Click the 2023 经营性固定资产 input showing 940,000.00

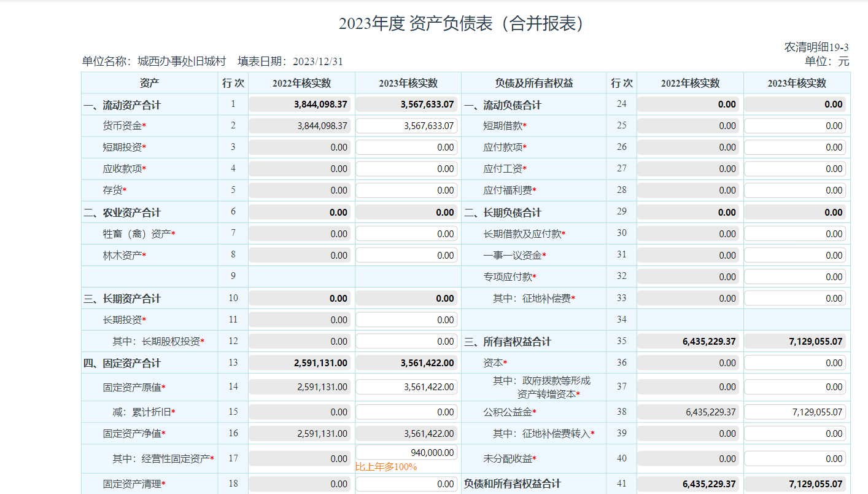pyautogui.click(x=406, y=453)
